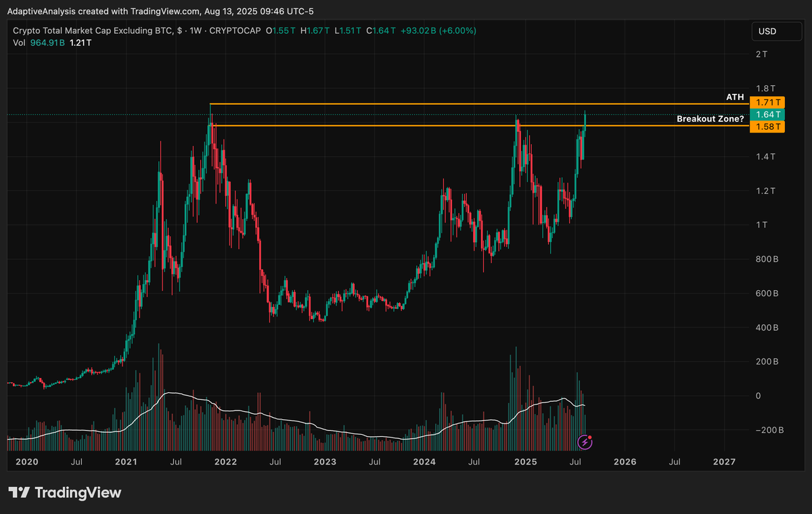Viewport: 812px width, 514px height.
Task: Click the close value C1.64 T
Action: tap(380, 30)
